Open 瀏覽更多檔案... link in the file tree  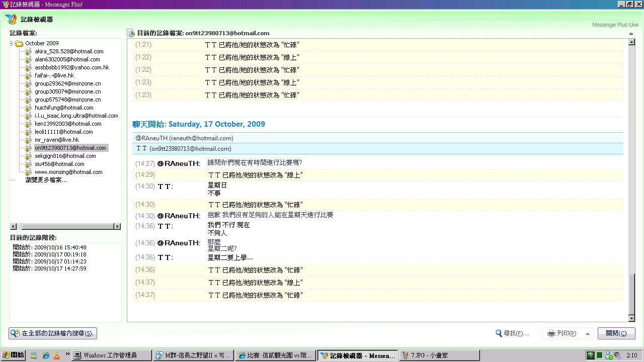(x=46, y=179)
